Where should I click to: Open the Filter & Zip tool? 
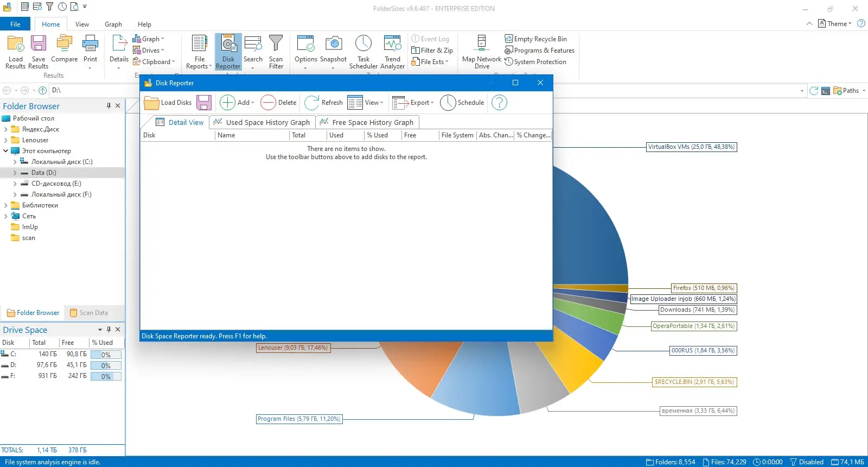(x=432, y=51)
